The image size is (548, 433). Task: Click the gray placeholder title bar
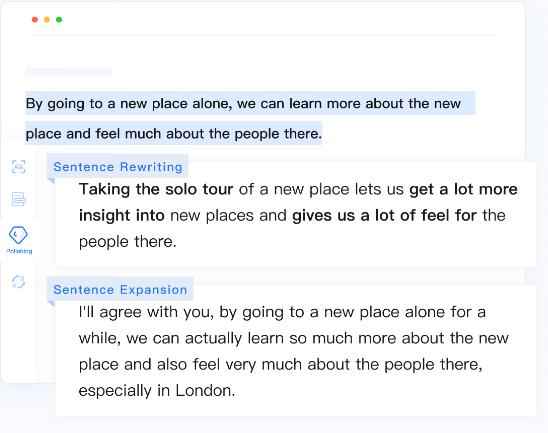(68, 72)
